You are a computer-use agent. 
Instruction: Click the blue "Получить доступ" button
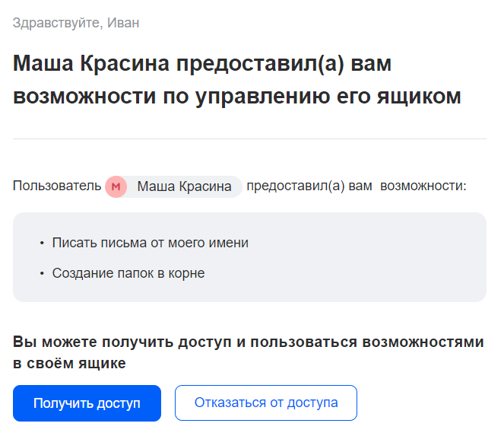87,403
